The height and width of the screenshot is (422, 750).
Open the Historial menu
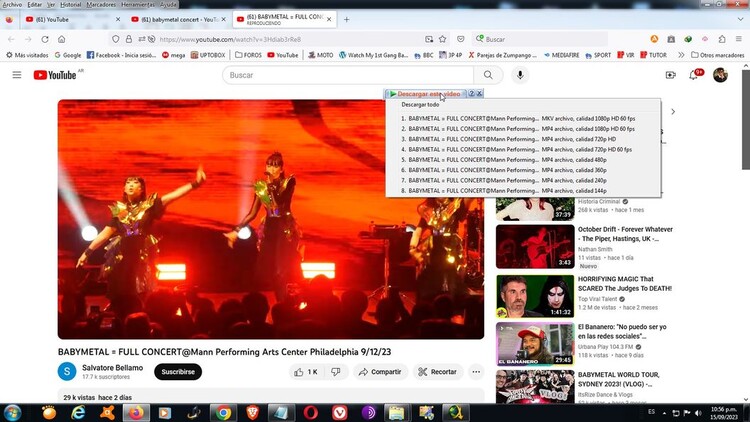tap(70, 4)
